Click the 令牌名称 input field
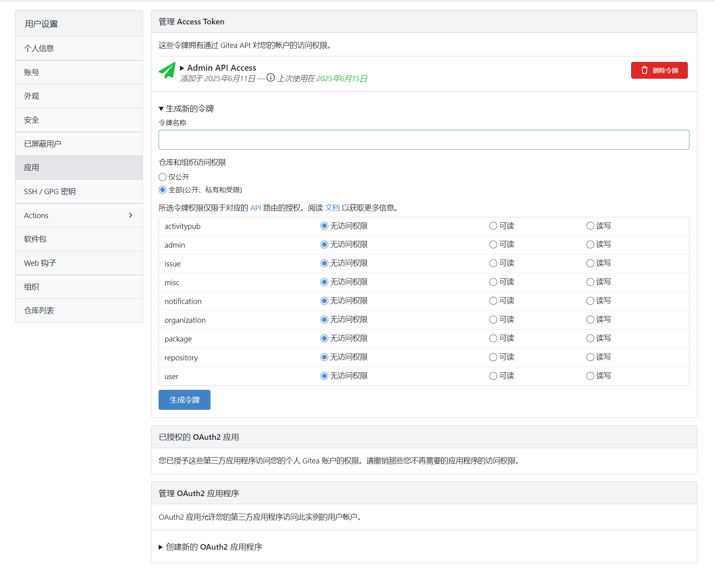 tap(423, 140)
